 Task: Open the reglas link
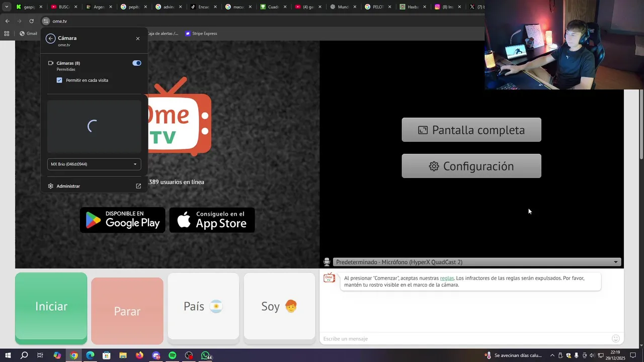pos(447,278)
